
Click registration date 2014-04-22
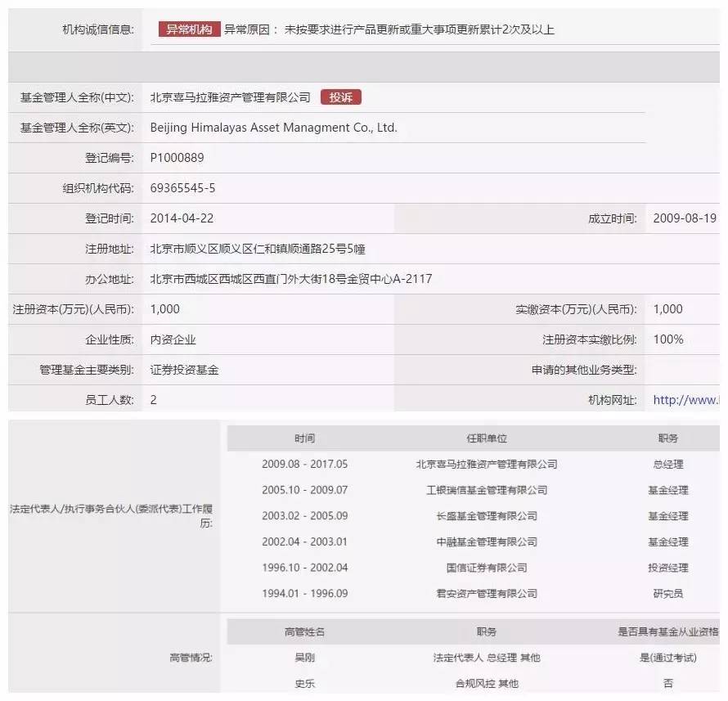[x=182, y=218]
